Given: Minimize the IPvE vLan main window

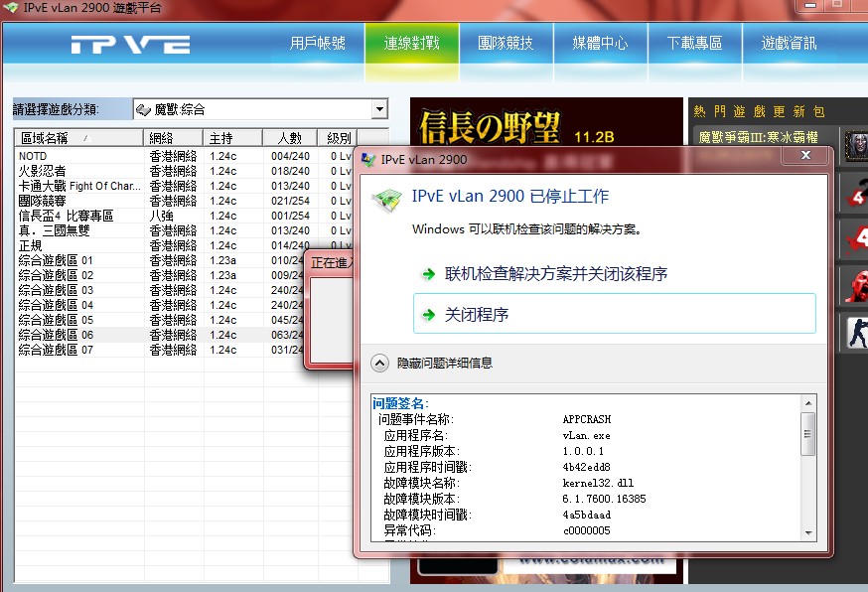Looking at the screenshot, I should [x=809, y=5].
